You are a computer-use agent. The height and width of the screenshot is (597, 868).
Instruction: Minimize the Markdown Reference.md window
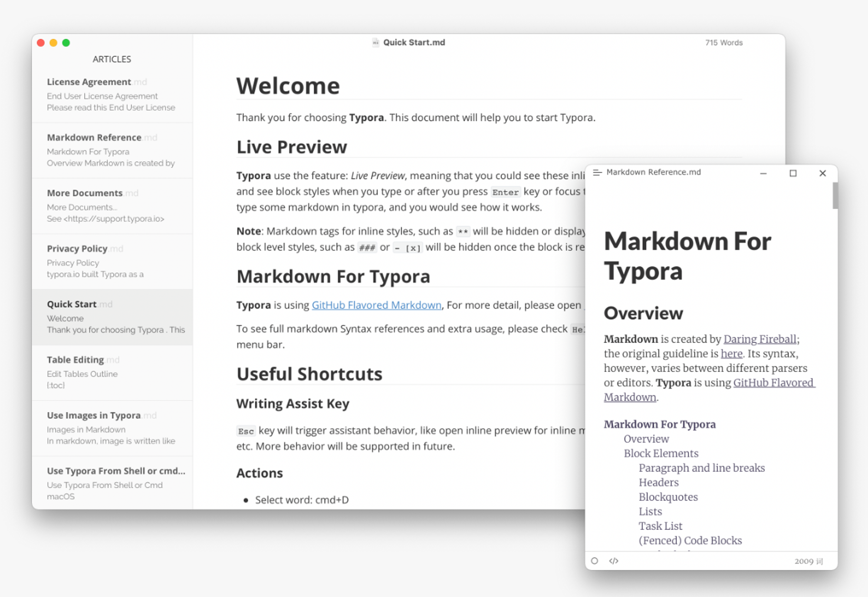(x=763, y=173)
